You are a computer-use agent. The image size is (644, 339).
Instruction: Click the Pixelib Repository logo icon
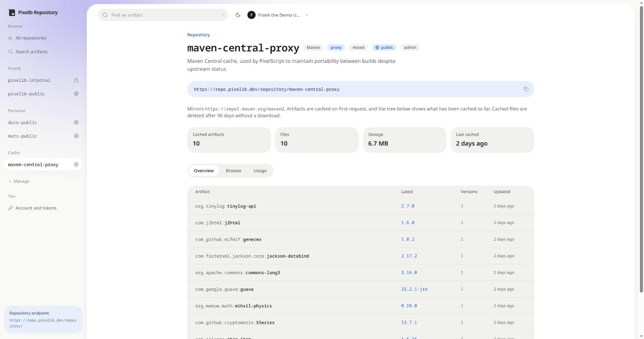click(12, 13)
